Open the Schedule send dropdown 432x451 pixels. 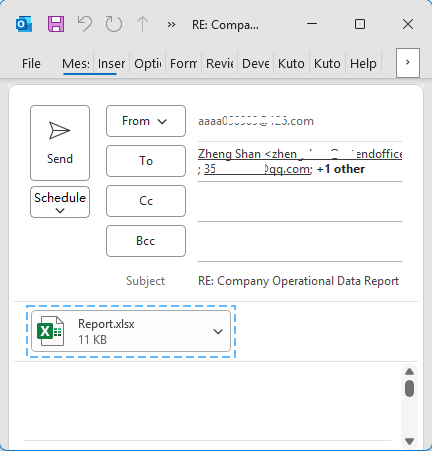60,202
